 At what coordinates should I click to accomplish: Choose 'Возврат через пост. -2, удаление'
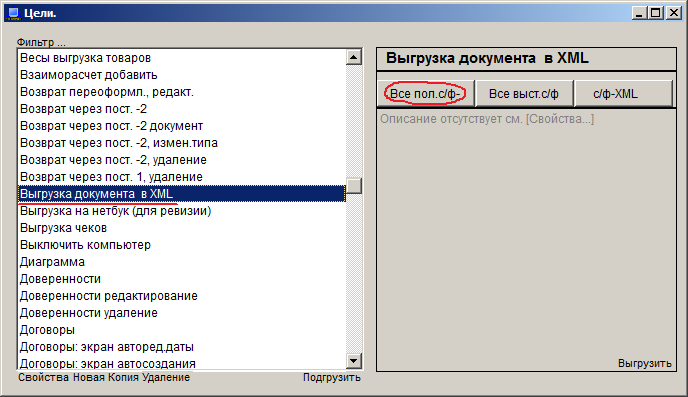point(182,160)
